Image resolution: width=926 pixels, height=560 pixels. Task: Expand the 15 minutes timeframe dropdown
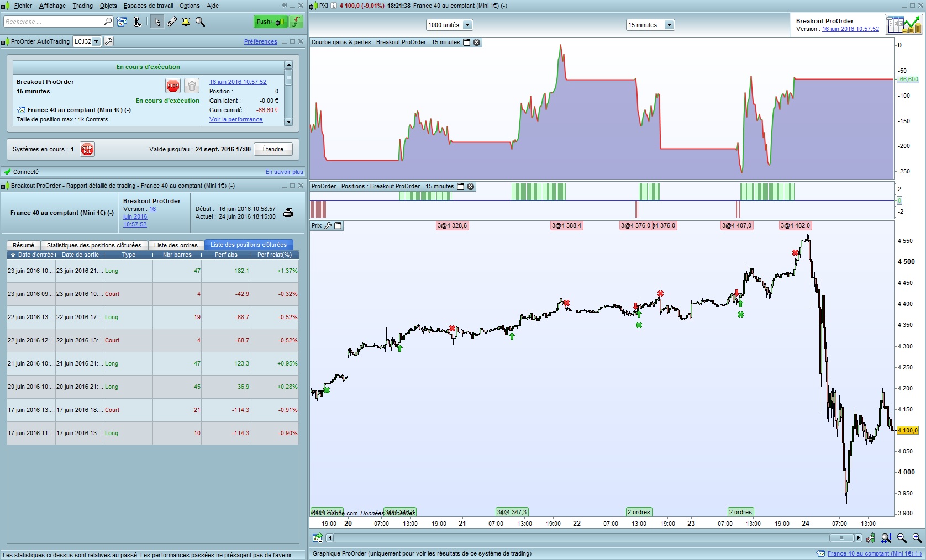pyautogui.click(x=669, y=25)
